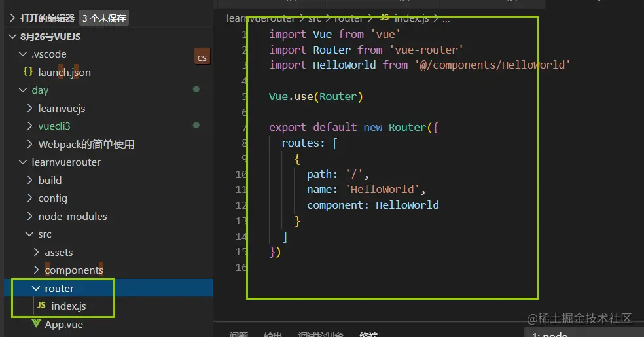
Task: Expand the learnvuejs folder chevron
Action: click(x=29, y=108)
